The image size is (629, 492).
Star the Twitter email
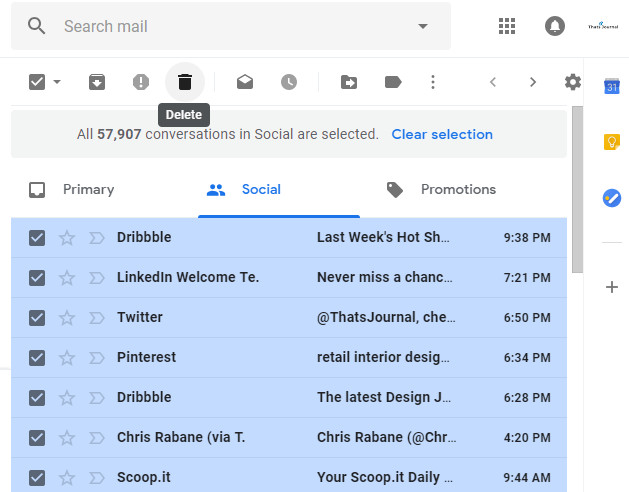click(67, 318)
